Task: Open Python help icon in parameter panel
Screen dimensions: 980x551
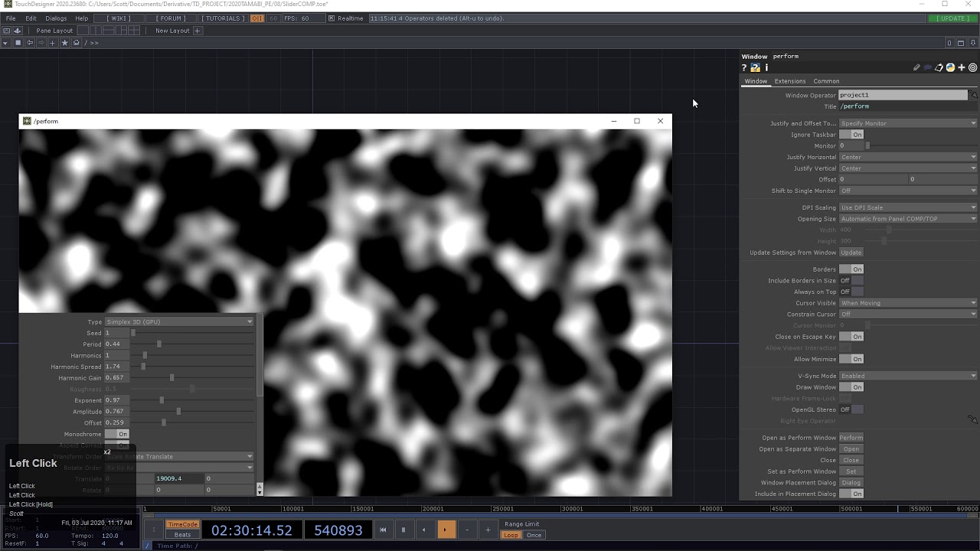Action: click(755, 67)
